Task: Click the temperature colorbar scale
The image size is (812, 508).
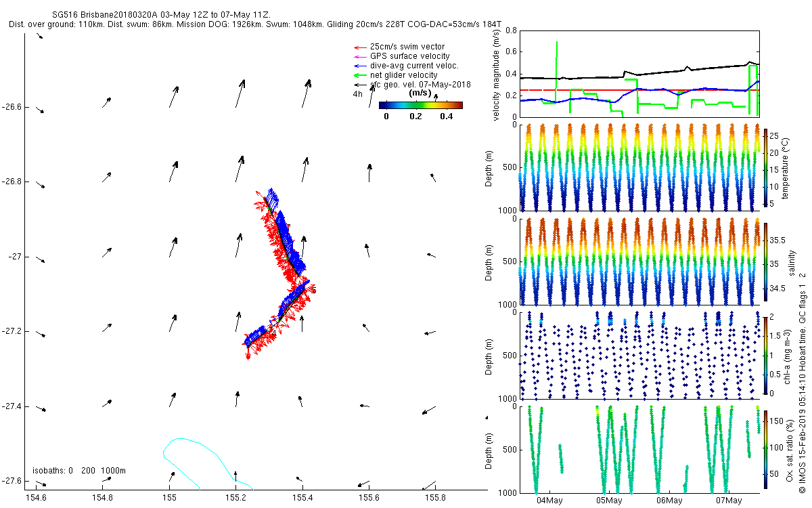Action: 766,167
